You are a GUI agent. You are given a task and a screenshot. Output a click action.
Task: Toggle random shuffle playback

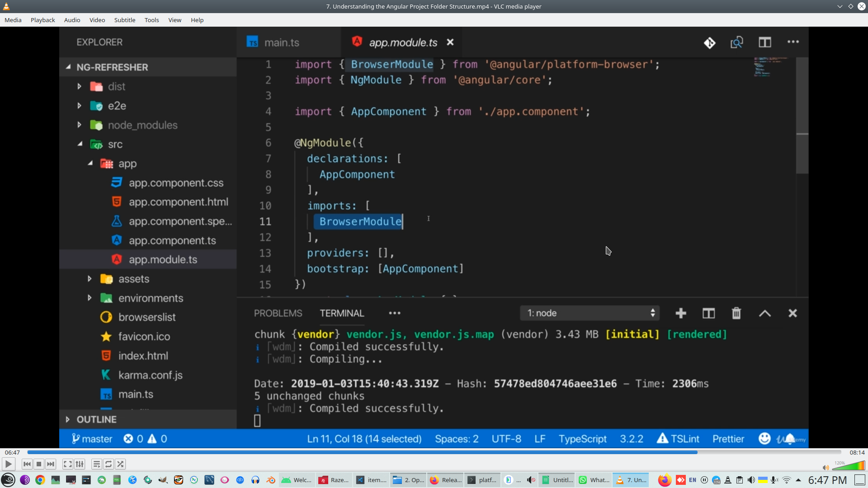[120, 464]
